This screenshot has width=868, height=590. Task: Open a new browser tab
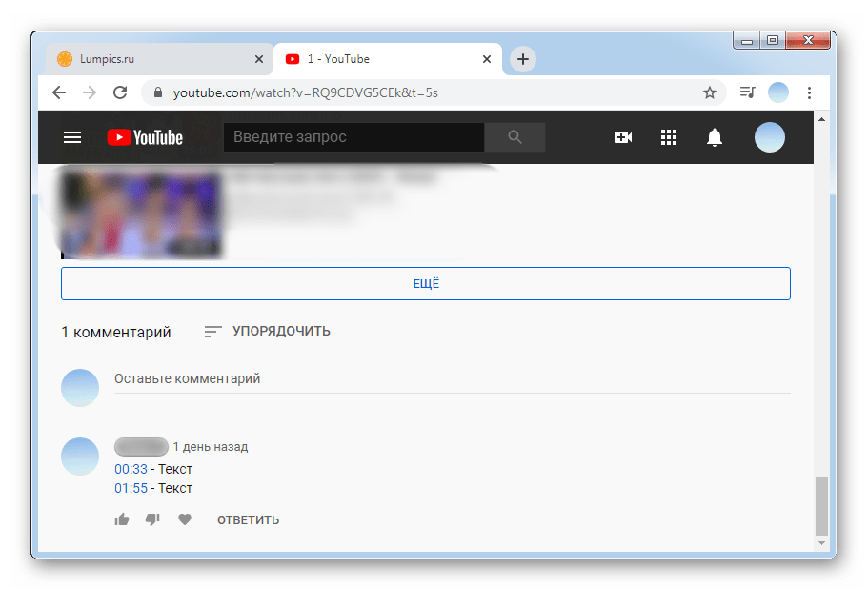coord(522,59)
